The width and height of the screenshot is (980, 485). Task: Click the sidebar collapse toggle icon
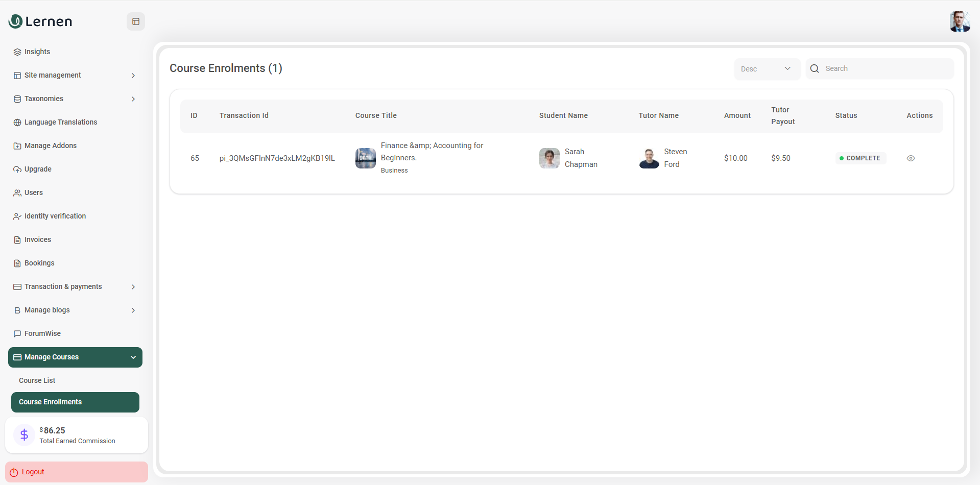click(x=136, y=21)
